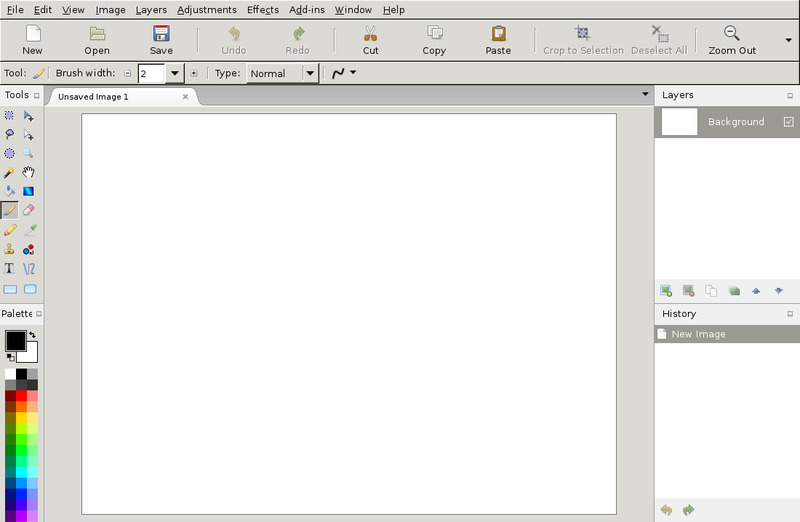Pick the Gradient tool

(29, 191)
